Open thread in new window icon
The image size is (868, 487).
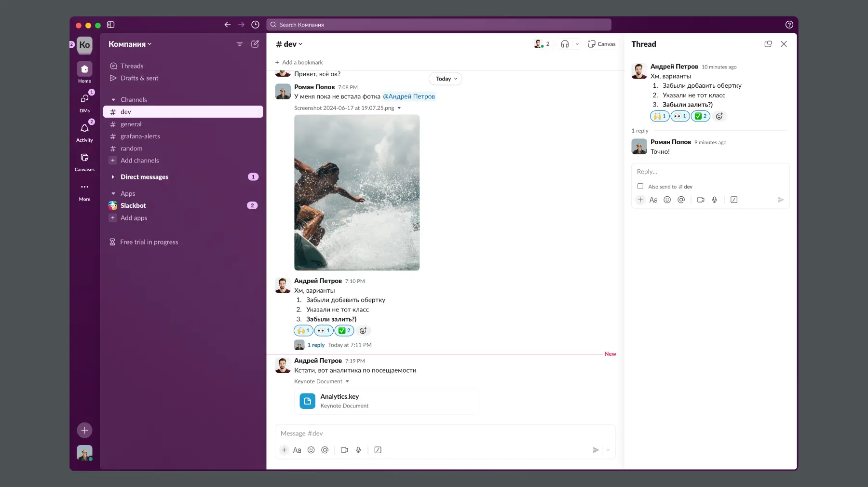(768, 44)
